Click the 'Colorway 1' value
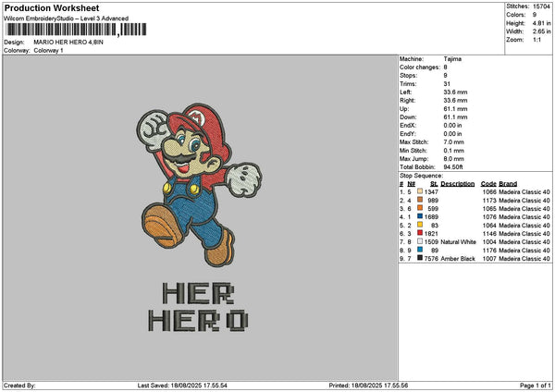The width and height of the screenshot is (555, 392). click(x=48, y=51)
